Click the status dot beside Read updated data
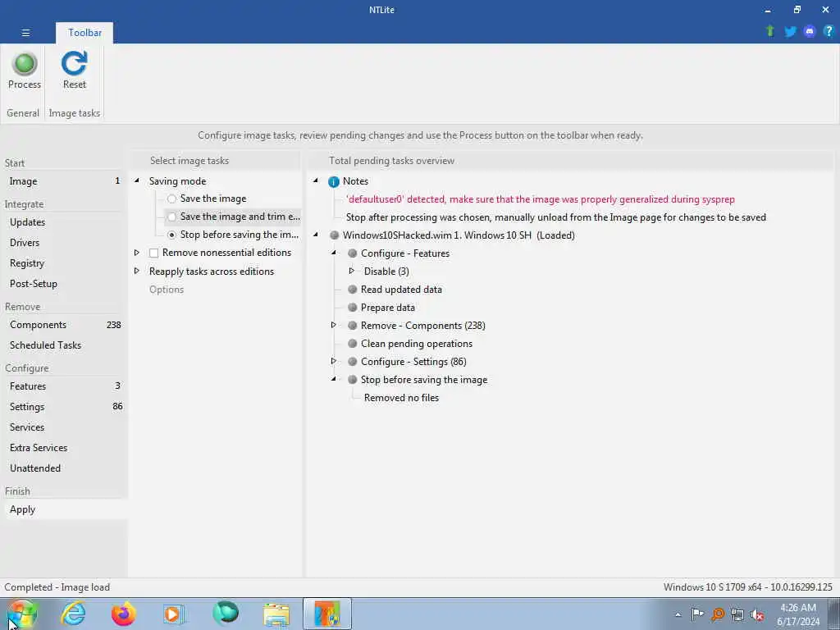The image size is (840, 630). (353, 290)
